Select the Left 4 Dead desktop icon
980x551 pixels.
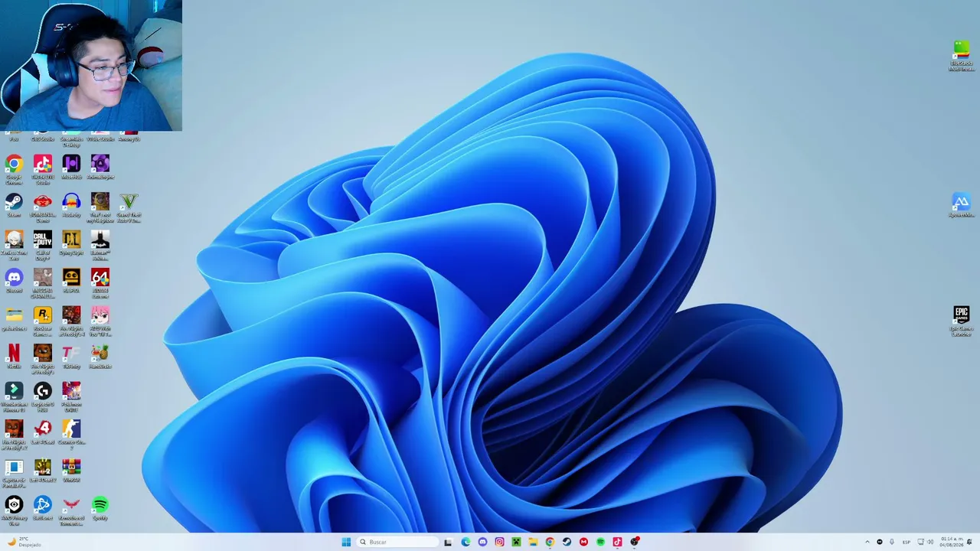43,432
